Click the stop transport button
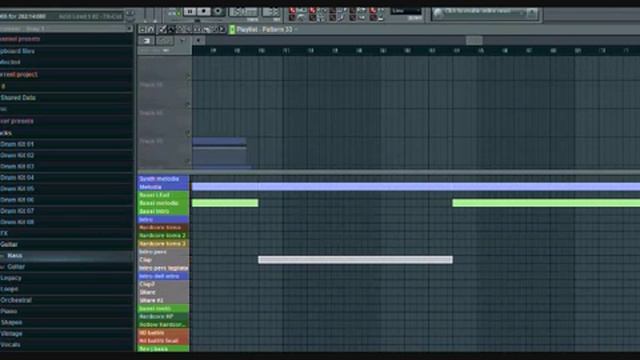 [x=203, y=11]
